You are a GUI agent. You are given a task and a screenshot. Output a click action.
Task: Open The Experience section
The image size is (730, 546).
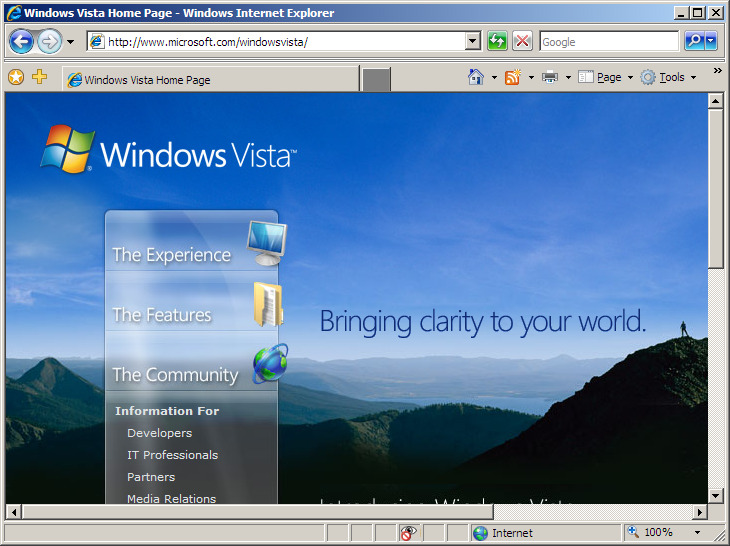[x=172, y=255]
